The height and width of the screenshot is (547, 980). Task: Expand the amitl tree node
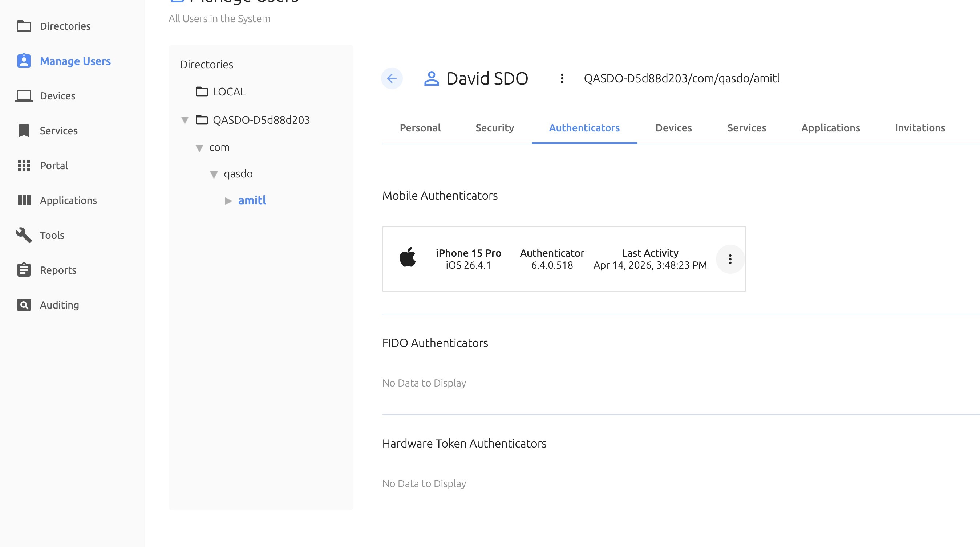(x=228, y=201)
